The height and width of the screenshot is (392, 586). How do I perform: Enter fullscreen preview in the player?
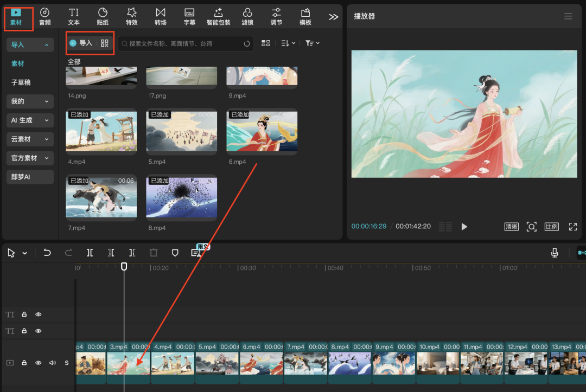(572, 227)
